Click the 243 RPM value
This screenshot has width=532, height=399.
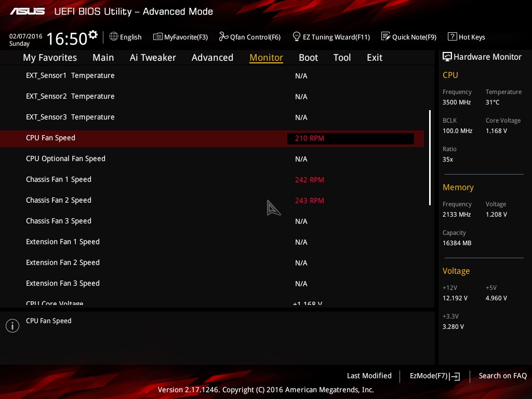310,201
